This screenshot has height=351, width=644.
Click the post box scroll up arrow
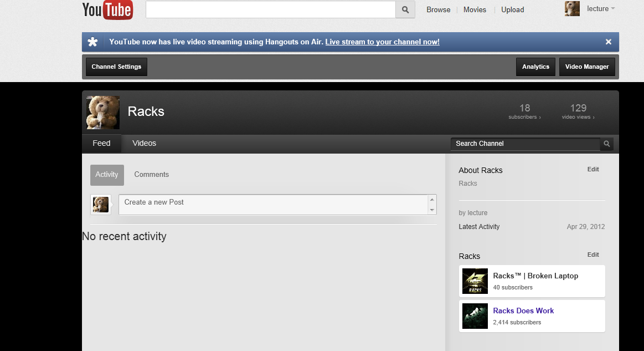(432, 200)
